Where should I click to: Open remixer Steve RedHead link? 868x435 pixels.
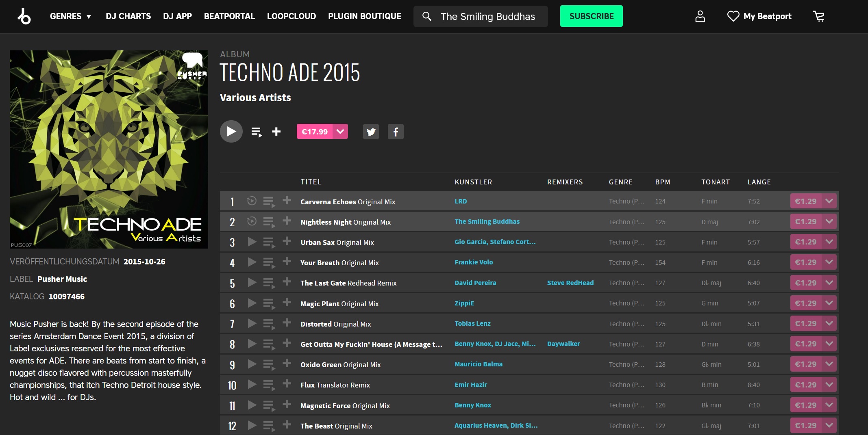click(x=570, y=283)
